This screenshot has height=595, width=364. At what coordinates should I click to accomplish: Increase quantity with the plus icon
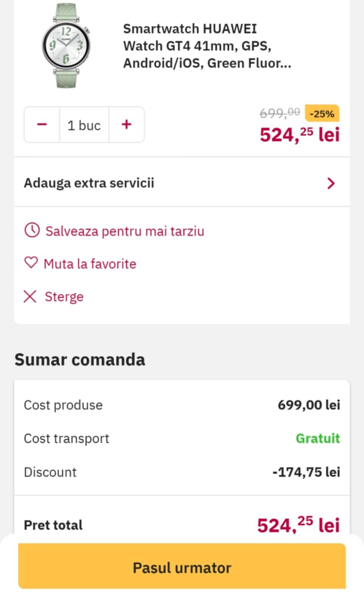click(126, 125)
